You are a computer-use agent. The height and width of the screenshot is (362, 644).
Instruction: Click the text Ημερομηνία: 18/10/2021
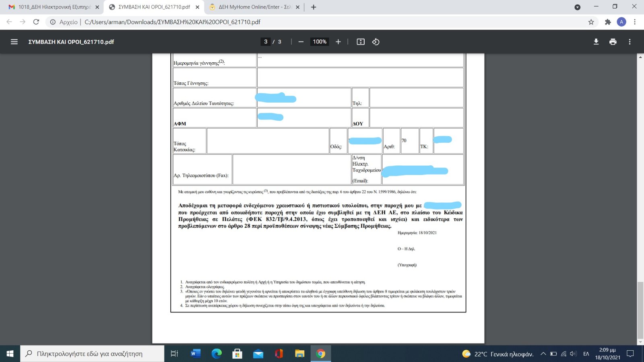(417, 232)
